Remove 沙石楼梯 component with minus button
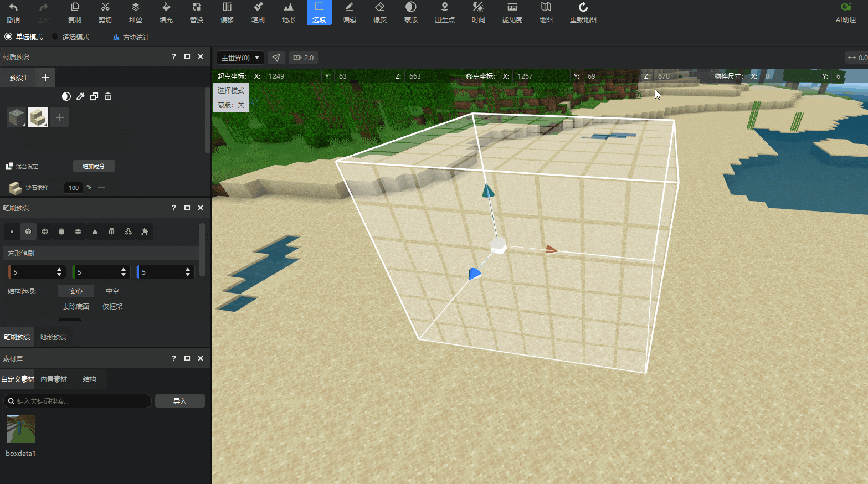The image size is (868, 484). click(101, 188)
